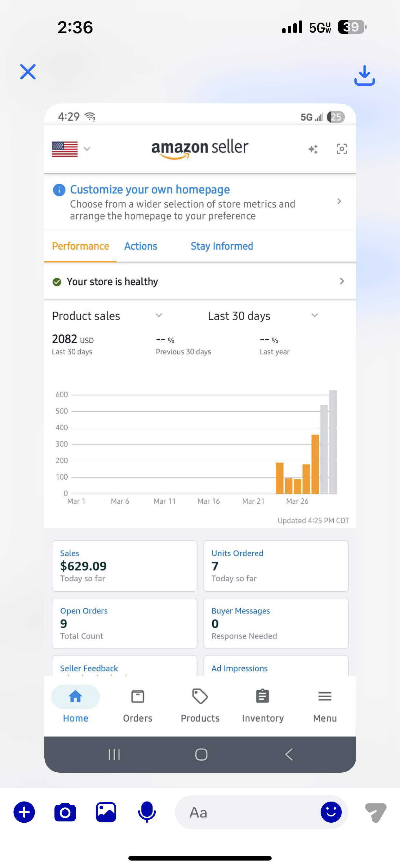Tap the Last year comparison label
The width and height of the screenshot is (400, 868).
(x=274, y=352)
